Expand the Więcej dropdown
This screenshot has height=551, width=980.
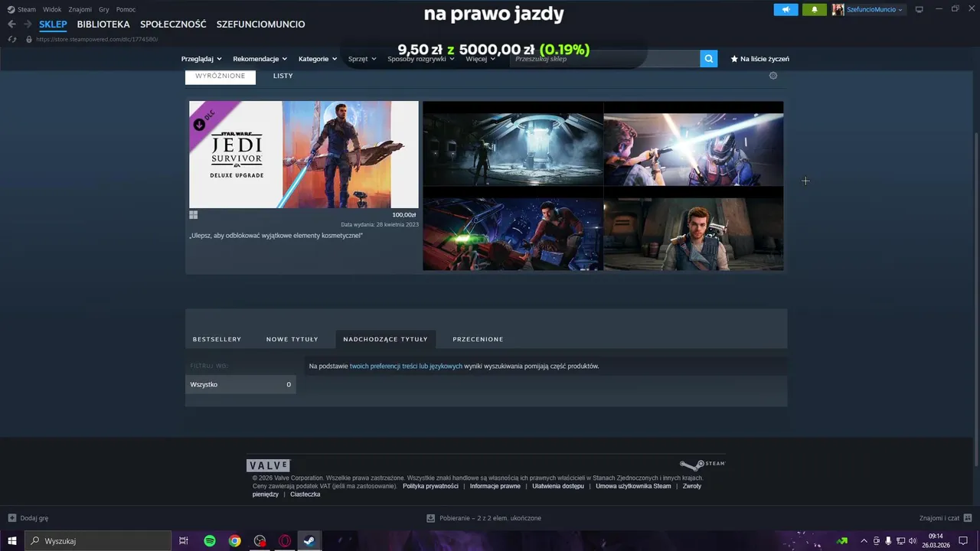pyautogui.click(x=481, y=59)
